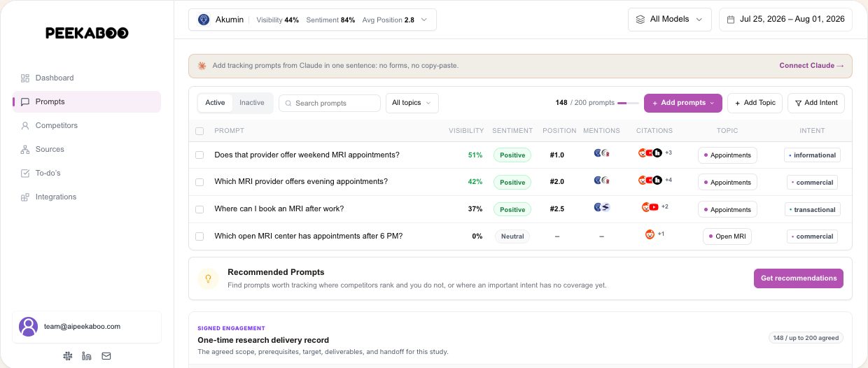The width and height of the screenshot is (868, 368).
Task: Open the informational intent selector
Action: [x=812, y=155]
